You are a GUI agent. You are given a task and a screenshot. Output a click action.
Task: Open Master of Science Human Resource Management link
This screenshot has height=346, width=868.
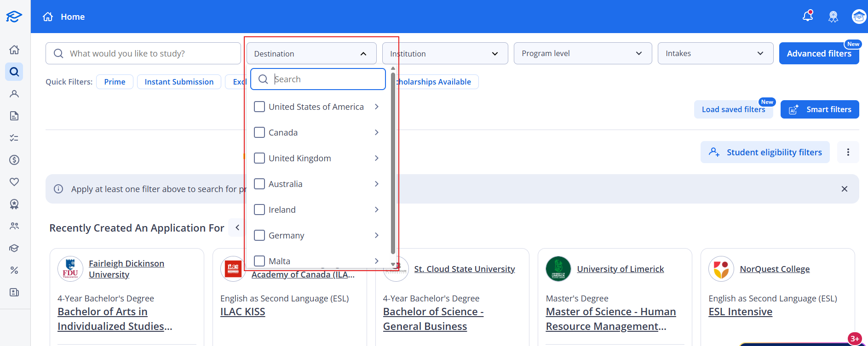pyautogui.click(x=610, y=319)
